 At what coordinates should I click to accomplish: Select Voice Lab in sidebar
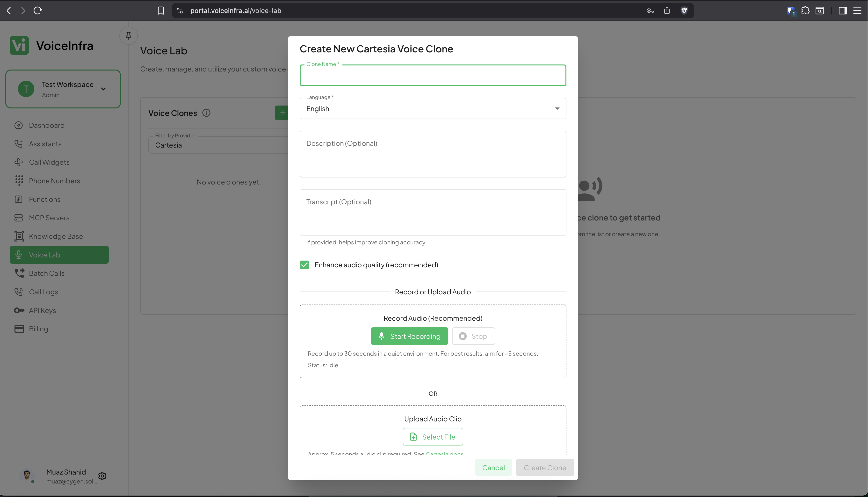(59, 255)
